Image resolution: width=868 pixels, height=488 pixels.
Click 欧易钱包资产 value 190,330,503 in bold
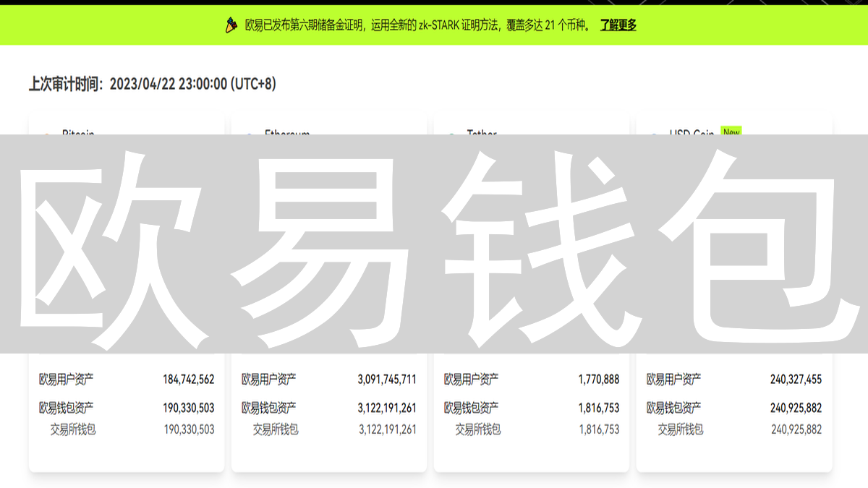click(x=189, y=408)
